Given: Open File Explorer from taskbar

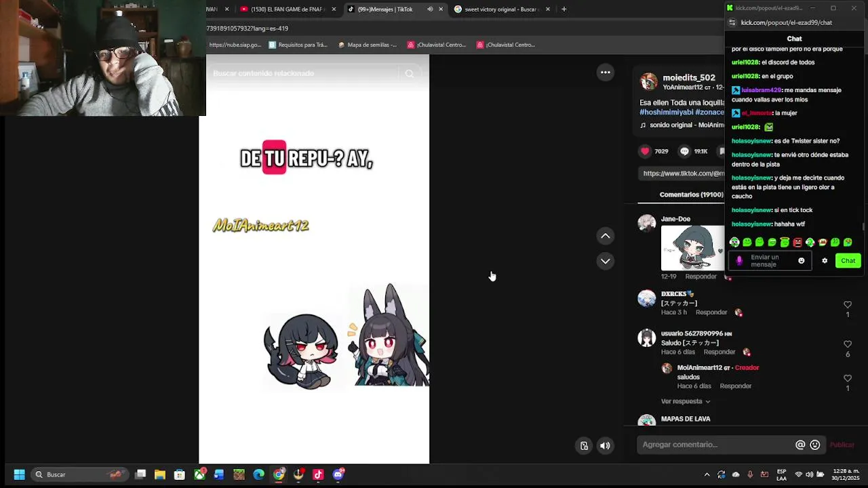Looking at the screenshot, I should (x=160, y=474).
